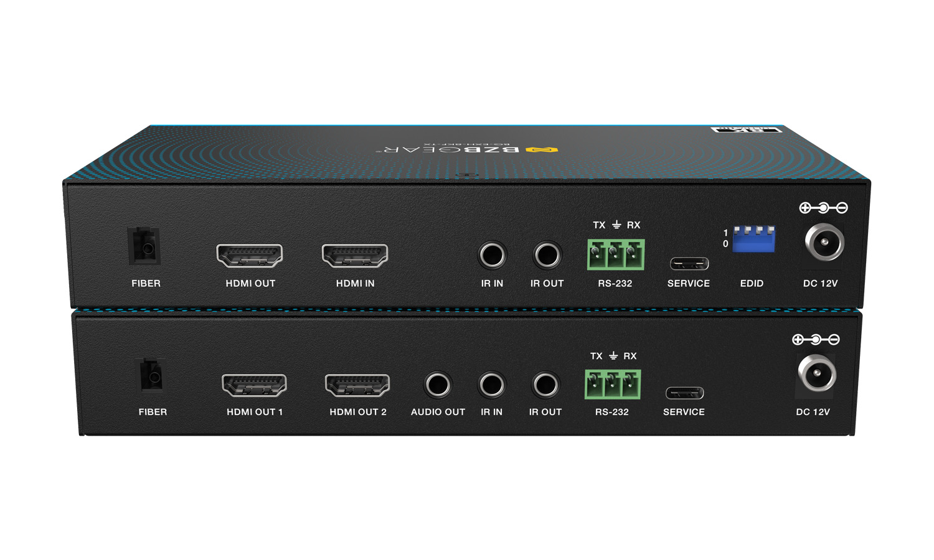
Task: Select the HDMI OUT 1 port
Action: coord(254,385)
